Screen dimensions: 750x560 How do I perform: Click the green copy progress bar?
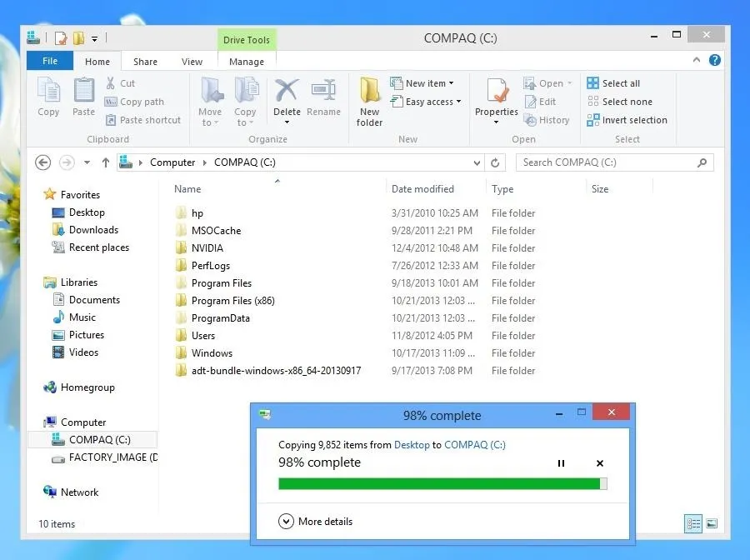coord(442,483)
